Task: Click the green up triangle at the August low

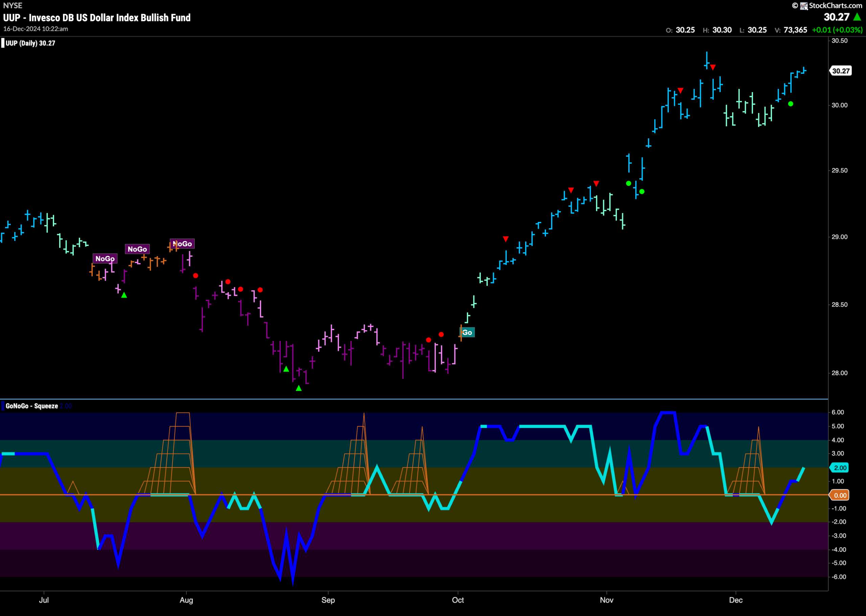Action: pyautogui.click(x=299, y=388)
